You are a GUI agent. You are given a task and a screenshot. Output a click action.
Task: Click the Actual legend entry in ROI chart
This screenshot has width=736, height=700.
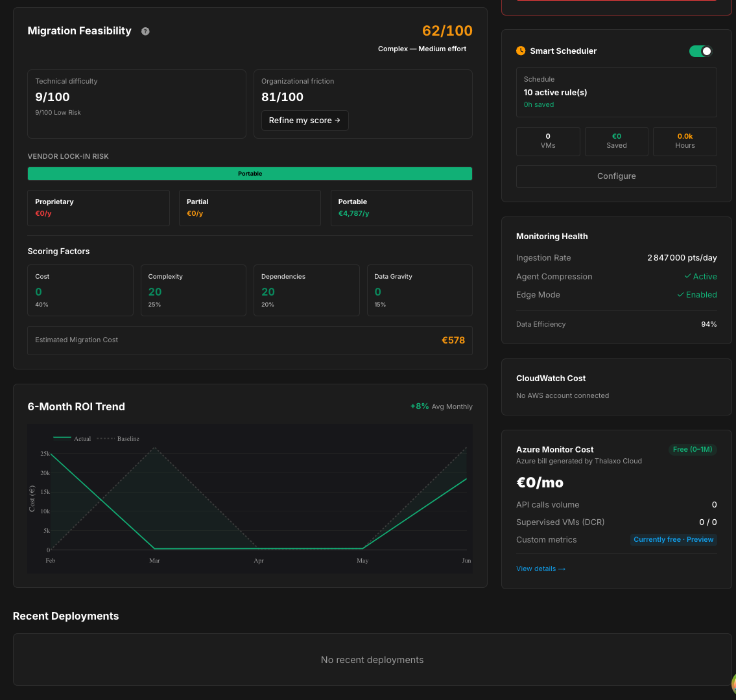tap(72, 438)
